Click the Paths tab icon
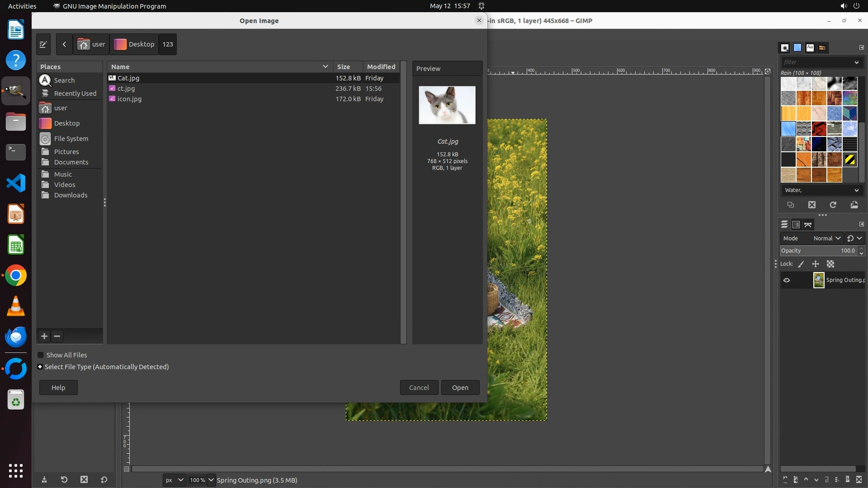This screenshot has width=868, height=488. tap(808, 225)
